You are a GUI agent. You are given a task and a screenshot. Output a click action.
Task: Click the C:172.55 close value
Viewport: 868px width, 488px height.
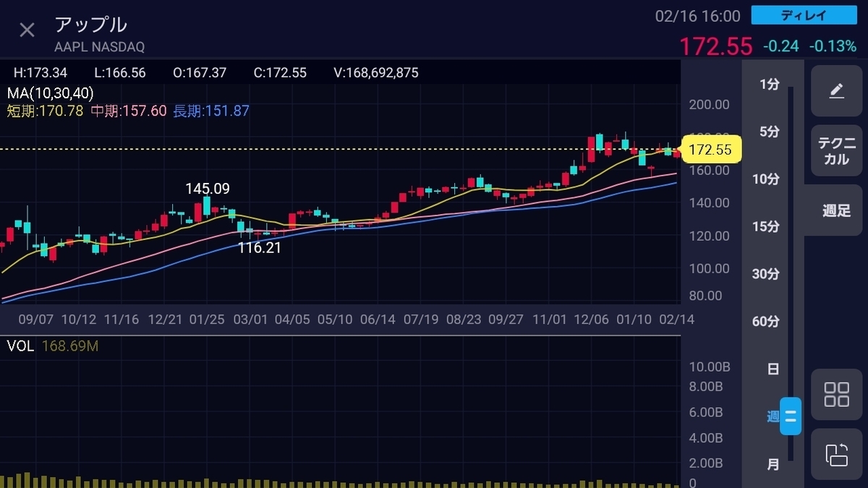(x=280, y=73)
